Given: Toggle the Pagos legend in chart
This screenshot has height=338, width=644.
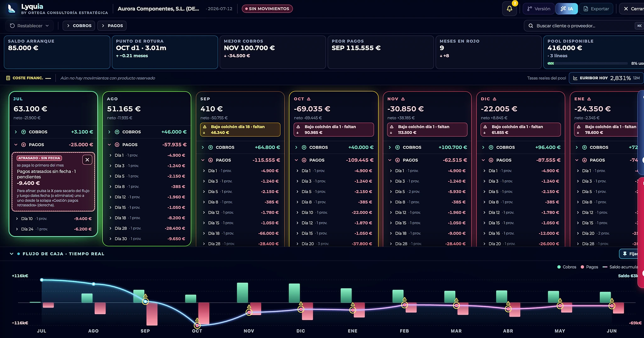Looking at the screenshot, I should [x=589, y=267].
